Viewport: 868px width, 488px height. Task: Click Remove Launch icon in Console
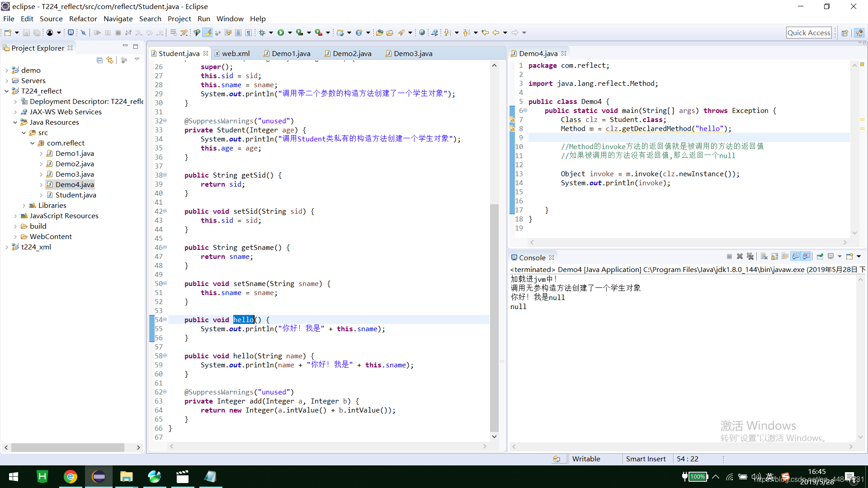pos(740,257)
